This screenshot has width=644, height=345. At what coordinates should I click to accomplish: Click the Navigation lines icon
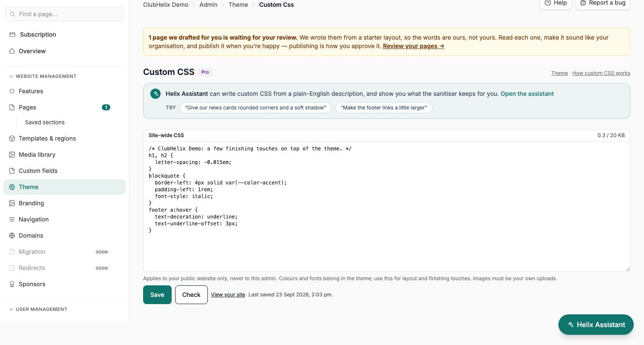tap(12, 219)
